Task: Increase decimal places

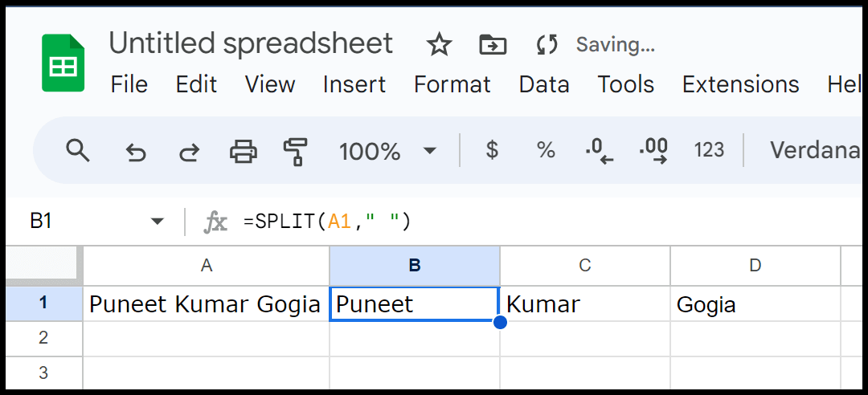Action: [x=653, y=151]
